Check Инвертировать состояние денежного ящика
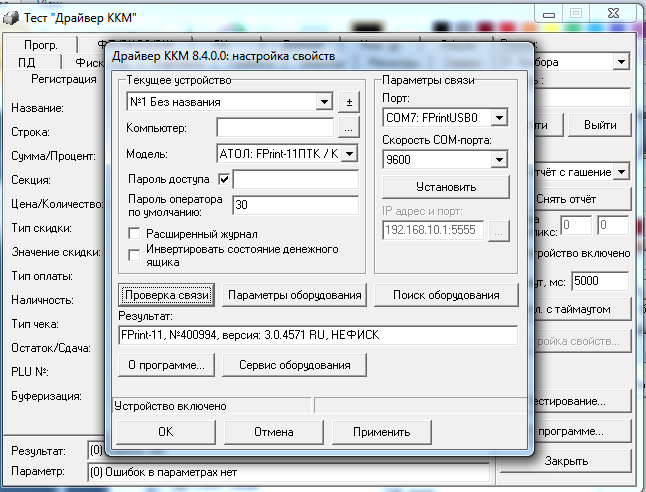Viewport: 646px width, 492px height. point(134,255)
